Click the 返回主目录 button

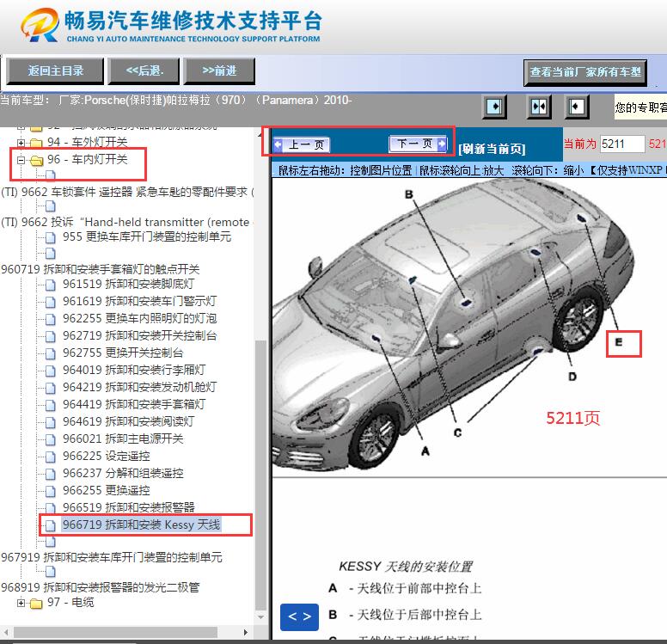click(55, 71)
